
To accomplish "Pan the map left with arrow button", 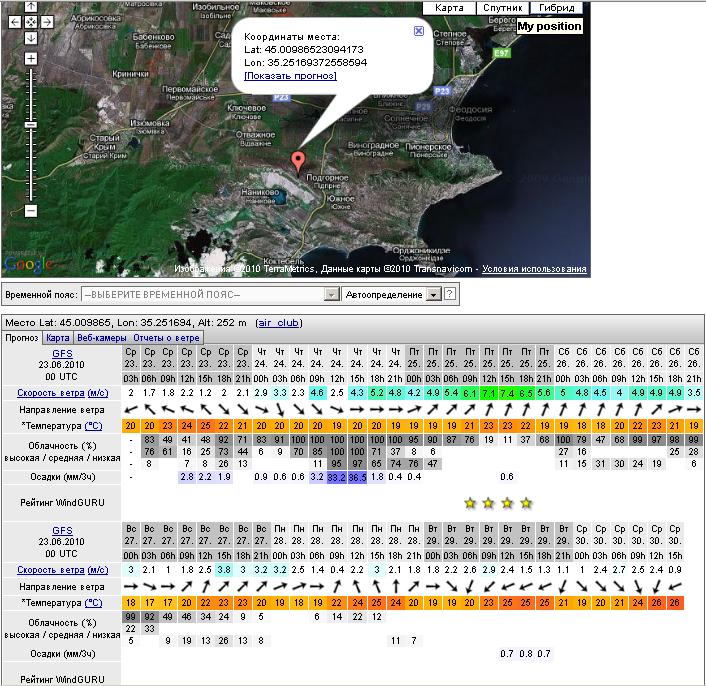I will tap(14, 21).
